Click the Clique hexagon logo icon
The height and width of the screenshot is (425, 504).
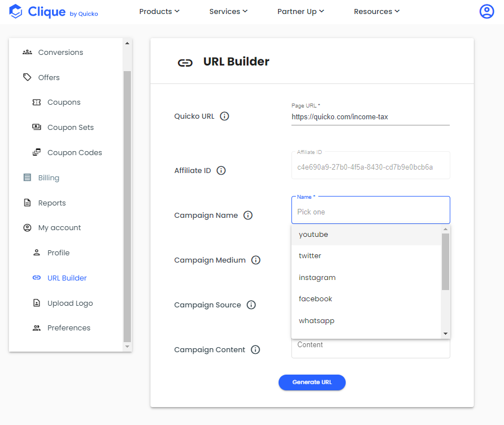click(16, 11)
